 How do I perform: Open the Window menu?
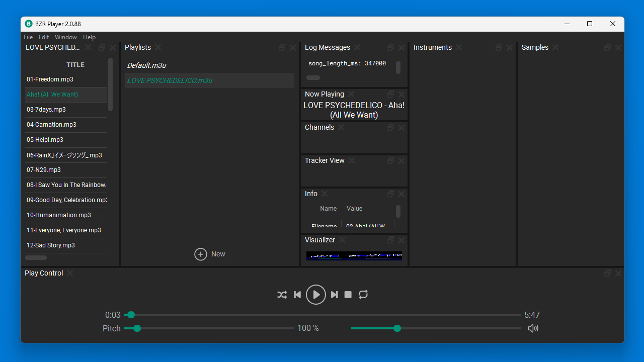tap(66, 37)
